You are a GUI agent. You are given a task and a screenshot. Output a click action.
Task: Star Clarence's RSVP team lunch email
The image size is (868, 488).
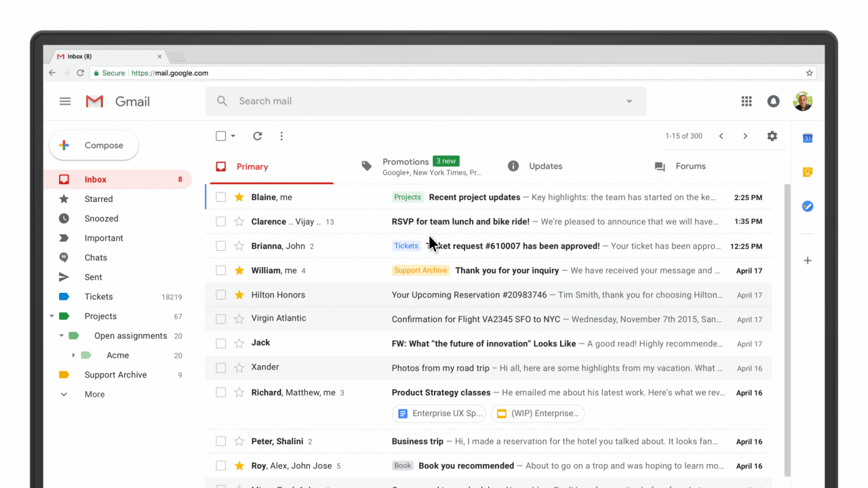click(x=239, y=221)
